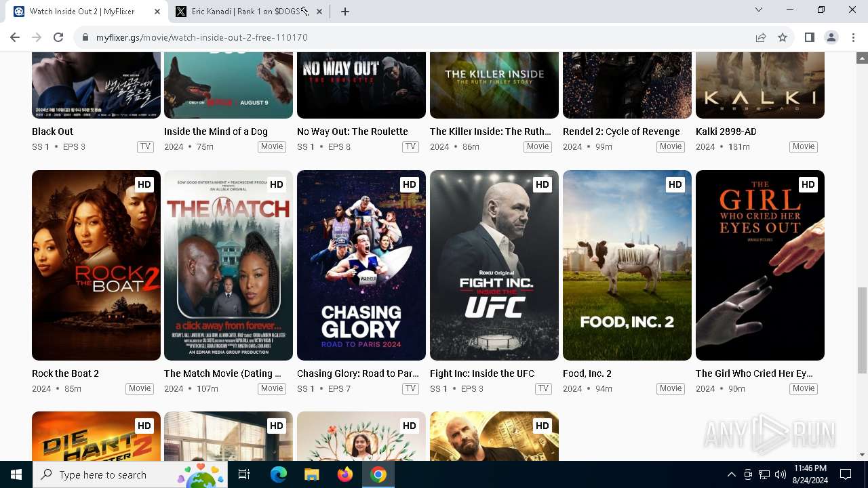Close the Watch Inside Out 2 tab
Viewport: 868px width, 488px height.
(157, 12)
